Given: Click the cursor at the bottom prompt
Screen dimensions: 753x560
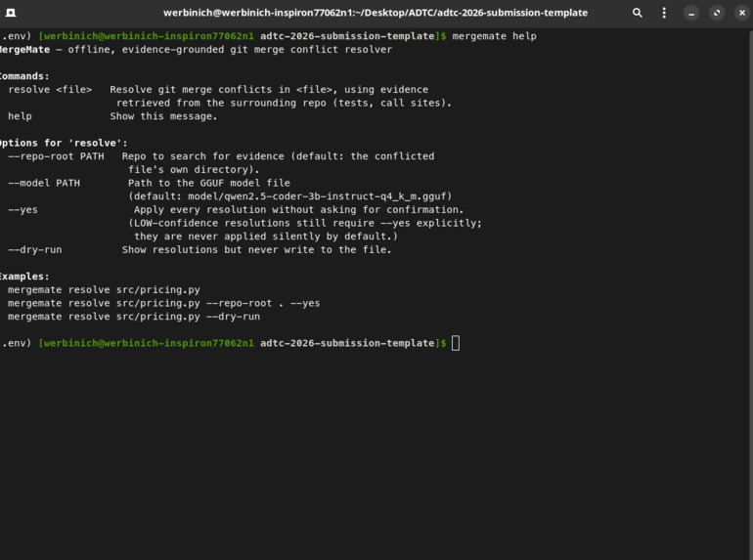Looking at the screenshot, I should tap(456, 343).
